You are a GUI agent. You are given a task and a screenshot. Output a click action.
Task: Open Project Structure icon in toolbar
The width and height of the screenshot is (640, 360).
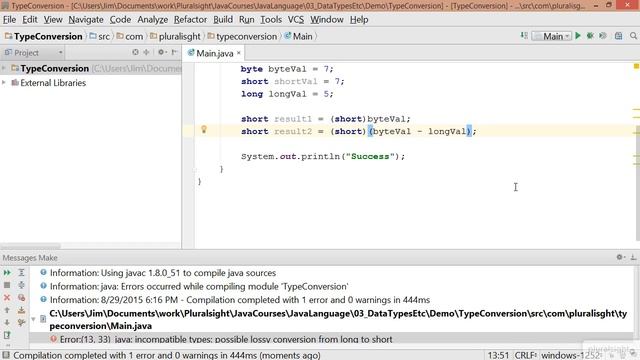click(618, 36)
